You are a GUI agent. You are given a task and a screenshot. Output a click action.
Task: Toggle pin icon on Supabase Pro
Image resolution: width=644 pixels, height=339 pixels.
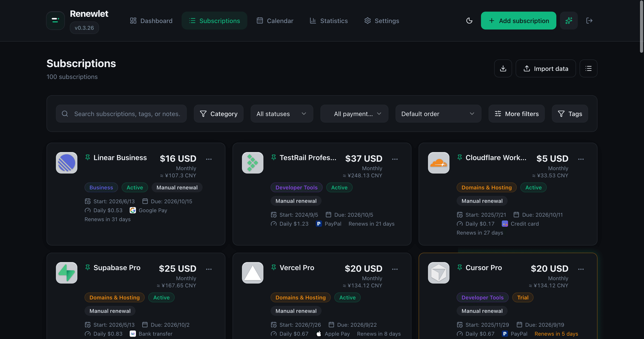pyautogui.click(x=87, y=267)
